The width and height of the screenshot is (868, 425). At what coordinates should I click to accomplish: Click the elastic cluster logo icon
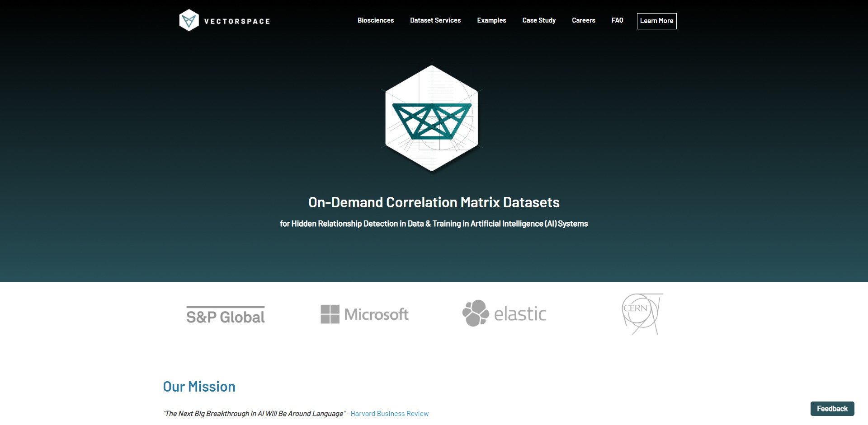476,313
